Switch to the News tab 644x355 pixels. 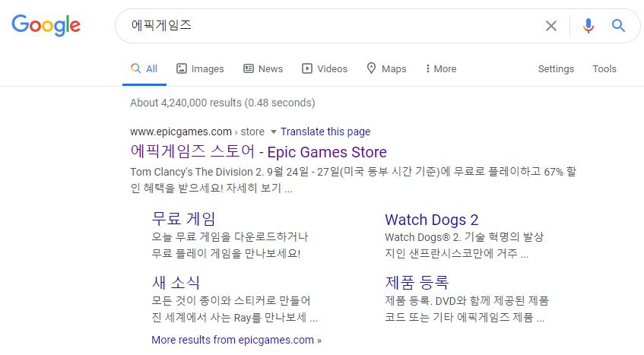[263, 69]
